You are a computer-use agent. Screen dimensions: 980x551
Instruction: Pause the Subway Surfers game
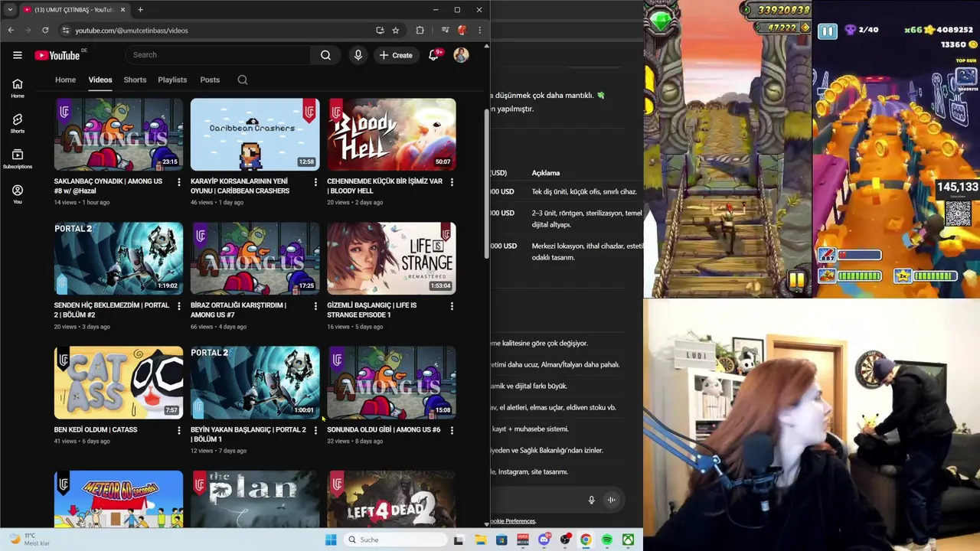pyautogui.click(x=828, y=31)
